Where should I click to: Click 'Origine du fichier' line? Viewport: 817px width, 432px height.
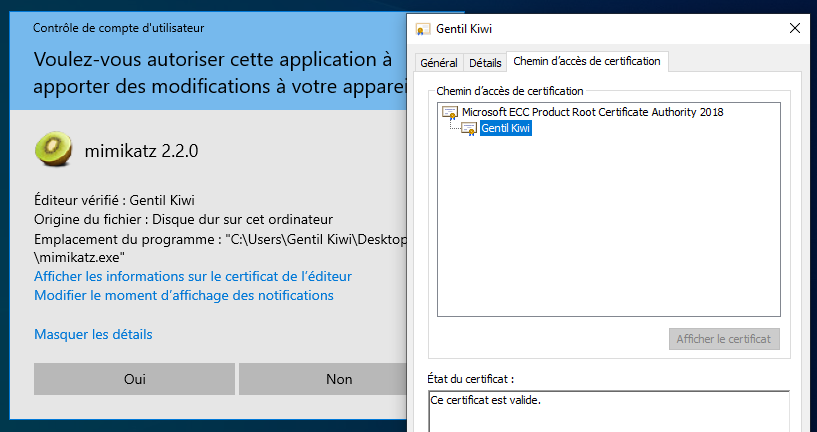(183, 219)
